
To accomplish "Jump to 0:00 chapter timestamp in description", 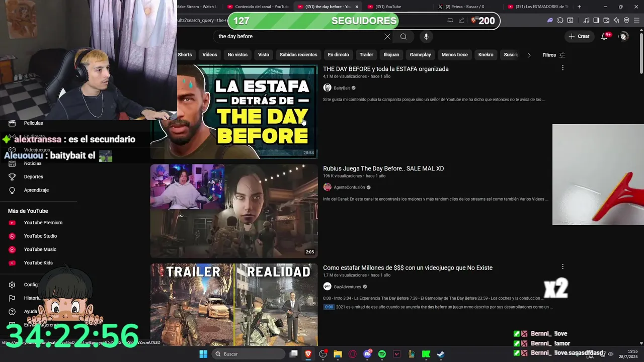I will (329, 307).
